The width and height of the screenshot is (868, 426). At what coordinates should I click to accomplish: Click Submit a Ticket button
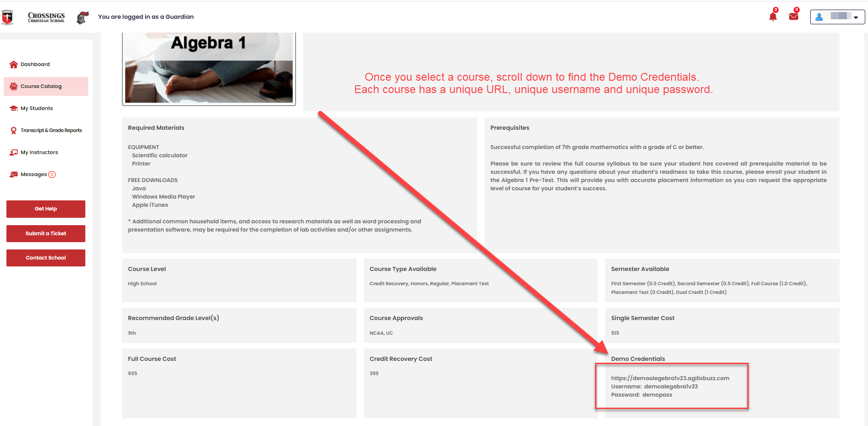click(x=46, y=233)
